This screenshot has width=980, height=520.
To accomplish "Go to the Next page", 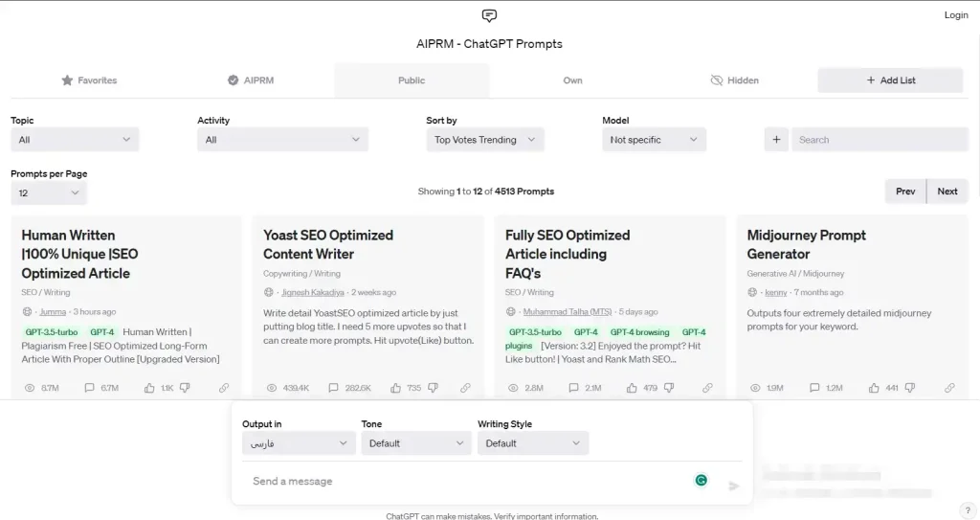I will pos(947,192).
